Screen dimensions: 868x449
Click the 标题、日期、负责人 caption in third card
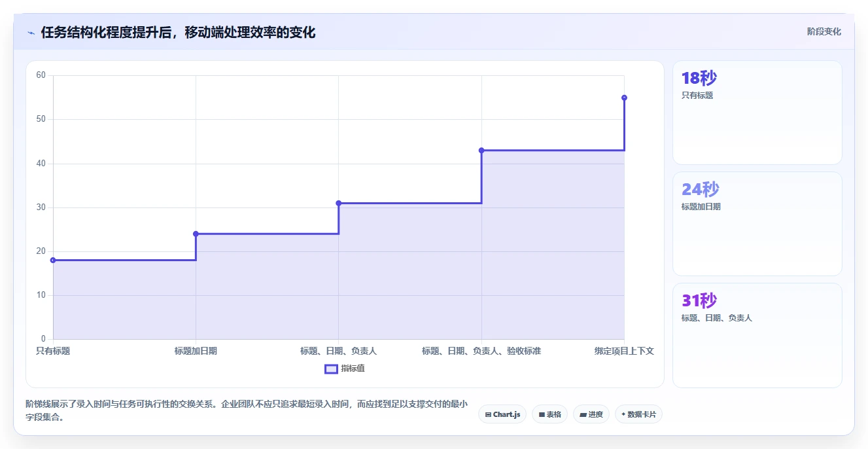tap(717, 318)
